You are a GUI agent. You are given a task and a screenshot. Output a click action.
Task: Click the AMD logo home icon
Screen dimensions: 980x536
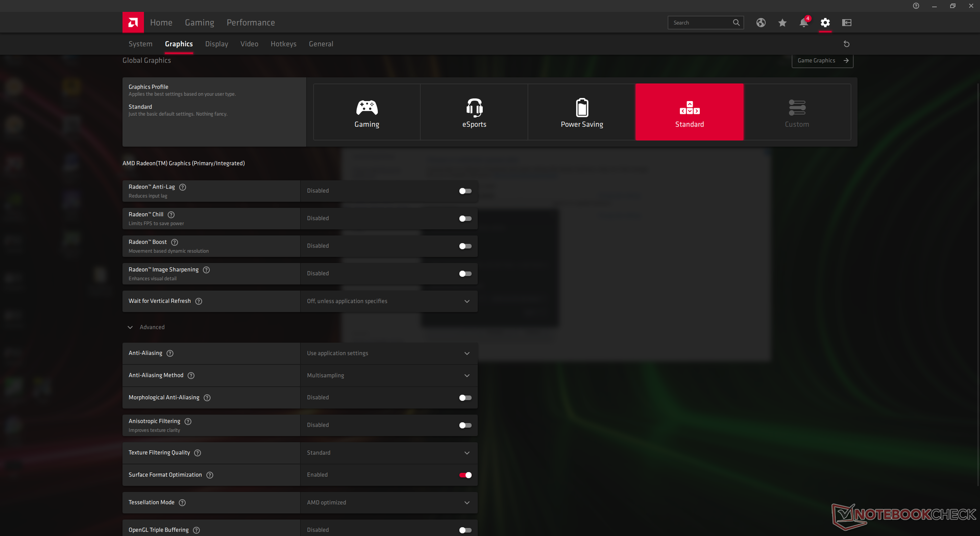[133, 22]
